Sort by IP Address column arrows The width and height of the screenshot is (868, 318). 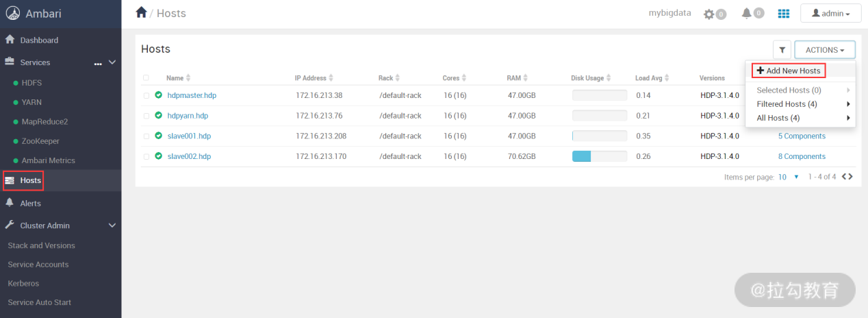click(331, 78)
